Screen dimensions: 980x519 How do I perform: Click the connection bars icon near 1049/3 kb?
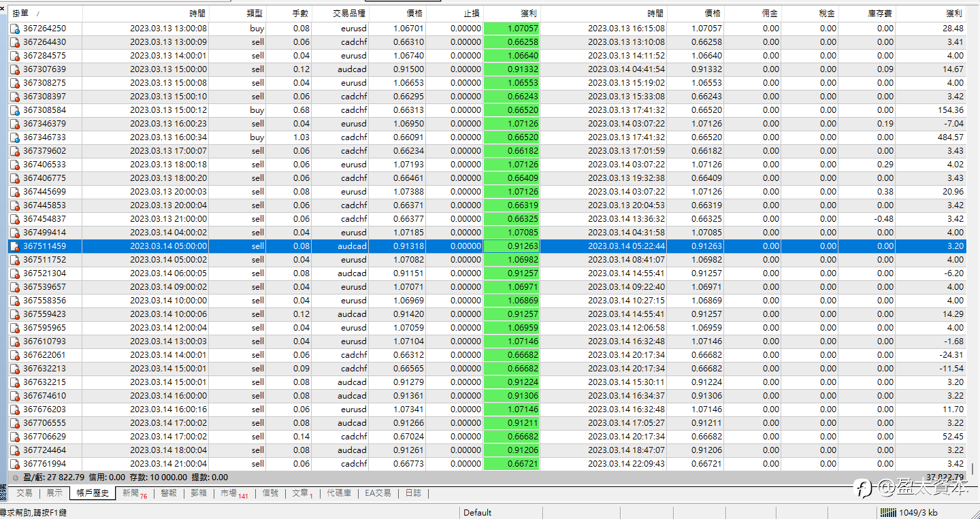coord(889,512)
